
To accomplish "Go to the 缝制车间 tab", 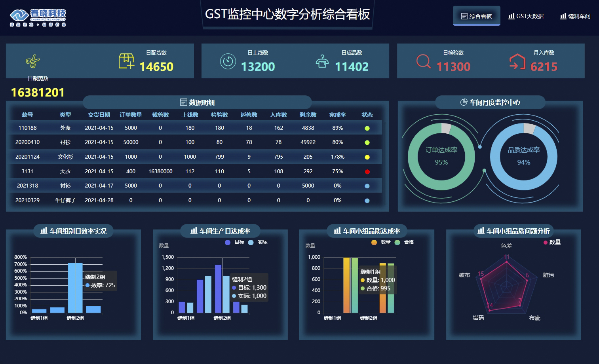I will coord(575,16).
